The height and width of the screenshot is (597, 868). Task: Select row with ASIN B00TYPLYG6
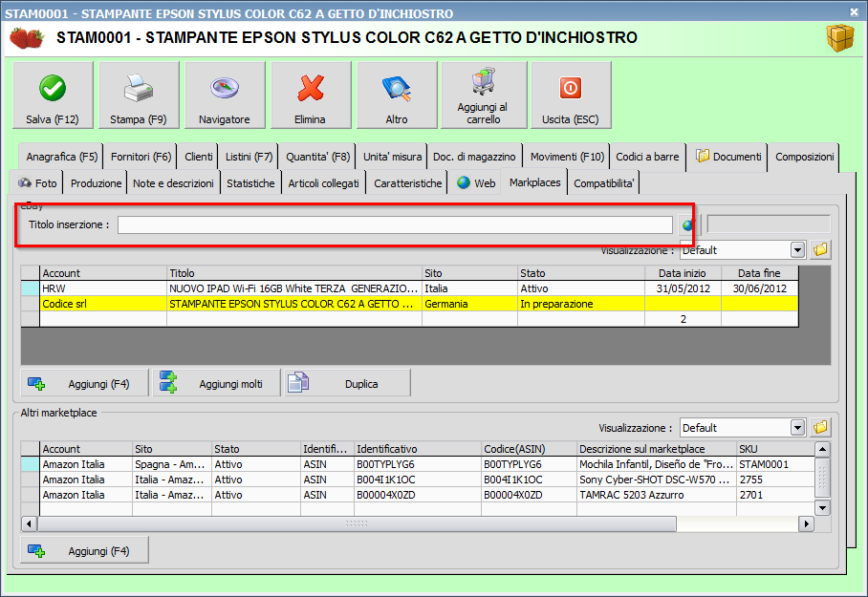418,464
